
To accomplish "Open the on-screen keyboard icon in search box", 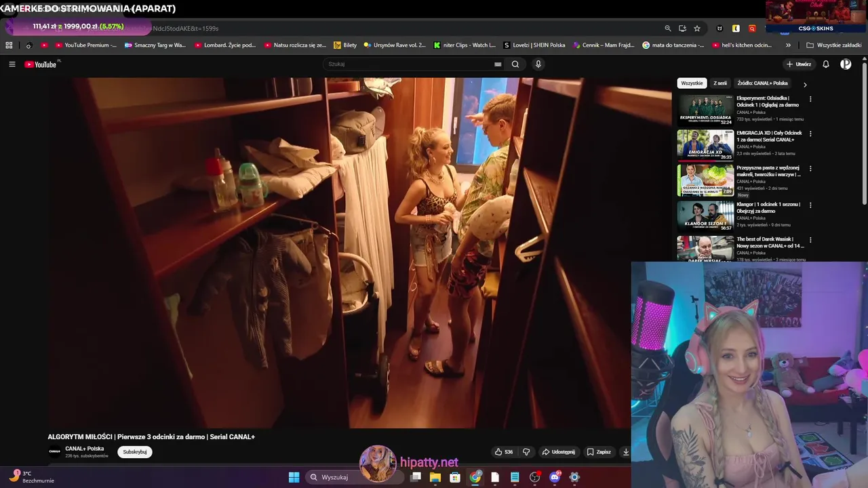I will (x=498, y=64).
